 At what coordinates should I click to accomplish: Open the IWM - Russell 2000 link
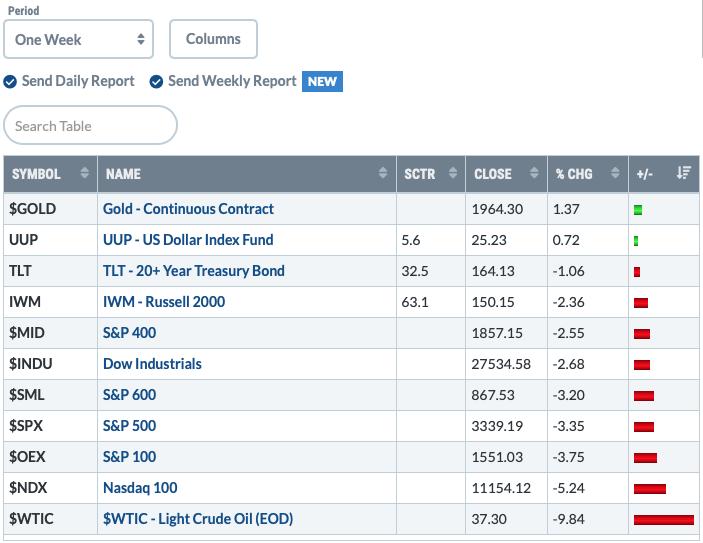coord(164,302)
